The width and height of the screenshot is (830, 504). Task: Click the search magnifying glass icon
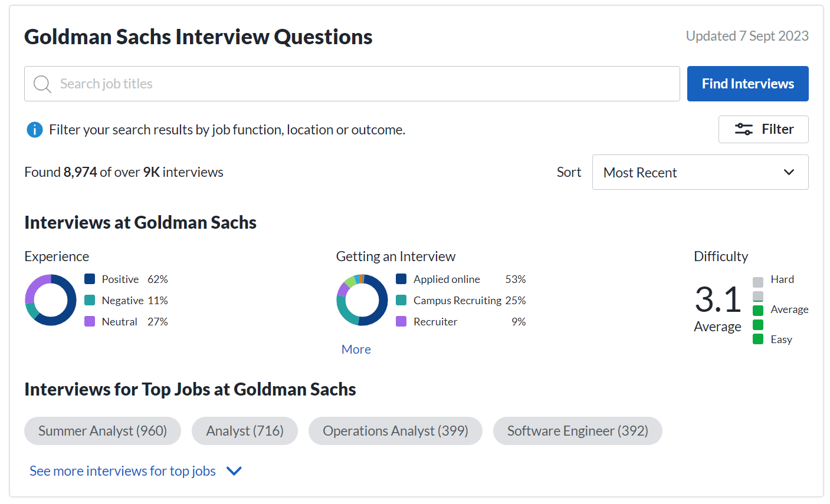[41, 84]
